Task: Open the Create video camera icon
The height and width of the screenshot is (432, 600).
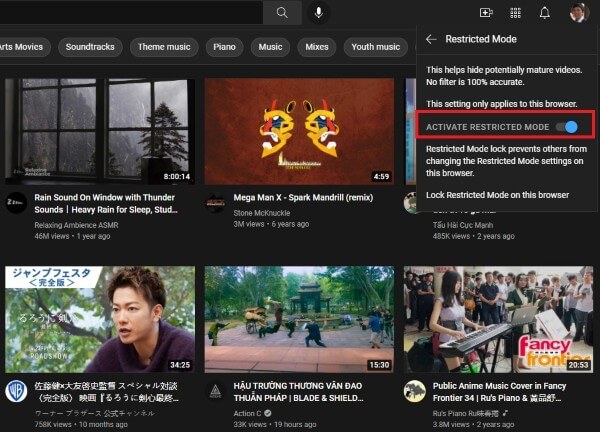Action: click(486, 13)
